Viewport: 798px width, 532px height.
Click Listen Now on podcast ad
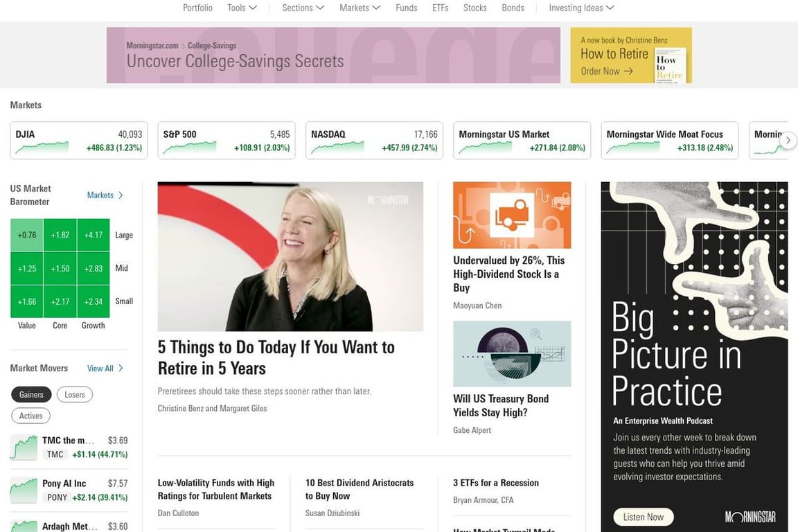coord(644,517)
